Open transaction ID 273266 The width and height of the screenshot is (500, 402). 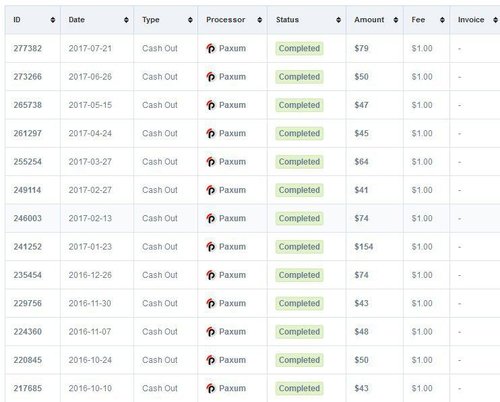click(x=28, y=77)
